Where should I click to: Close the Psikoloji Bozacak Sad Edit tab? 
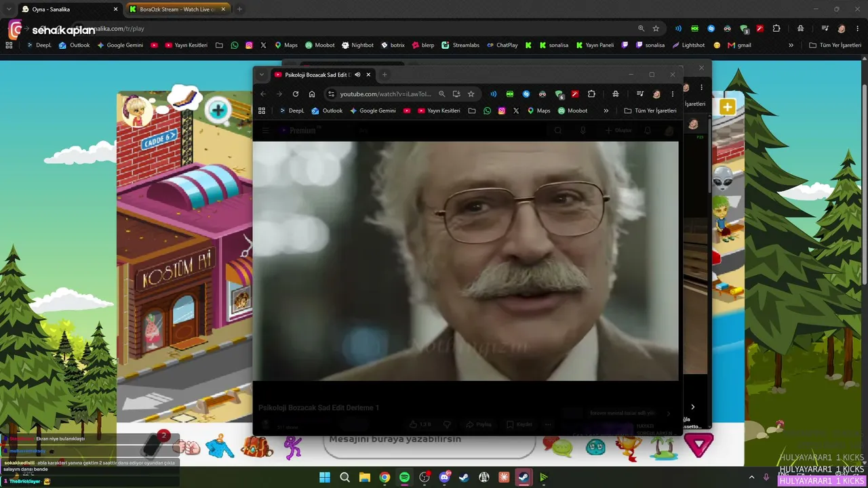368,75
